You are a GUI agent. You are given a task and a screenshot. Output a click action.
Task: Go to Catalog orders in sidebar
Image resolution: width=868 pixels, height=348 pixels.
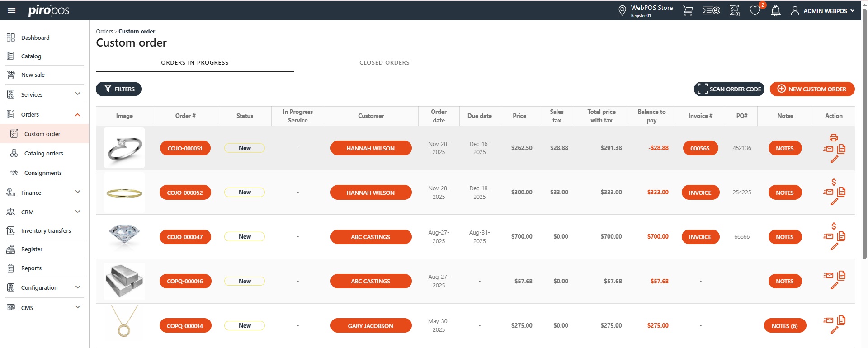pyautogui.click(x=43, y=154)
